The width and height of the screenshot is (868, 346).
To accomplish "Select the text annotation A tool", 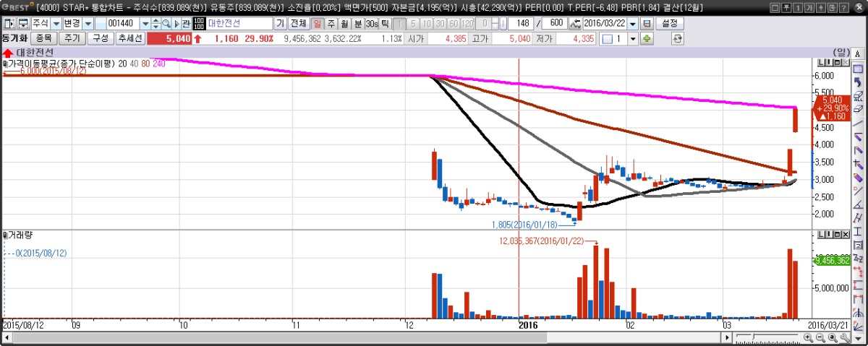I will (859, 54).
